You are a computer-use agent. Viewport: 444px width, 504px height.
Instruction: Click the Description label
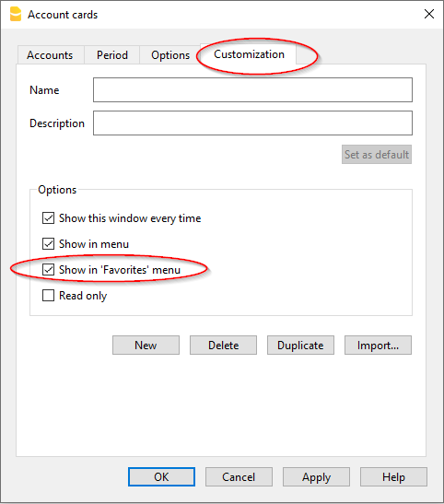pyautogui.click(x=57, y=123)
